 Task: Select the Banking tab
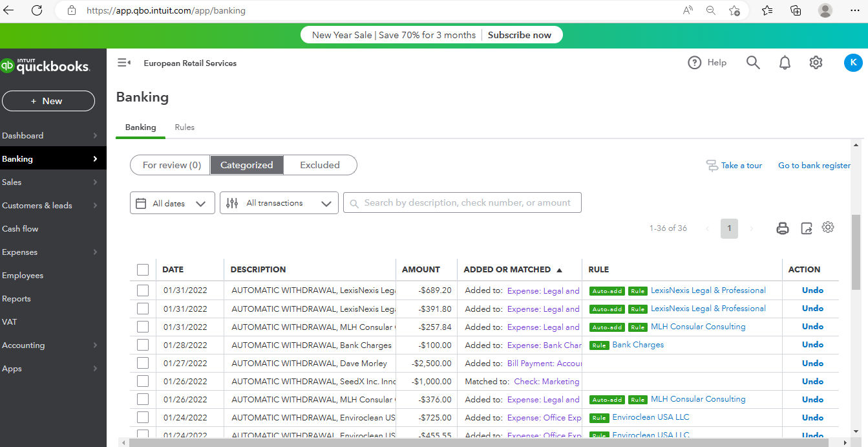pyautogui.click(x=140, y=127)
